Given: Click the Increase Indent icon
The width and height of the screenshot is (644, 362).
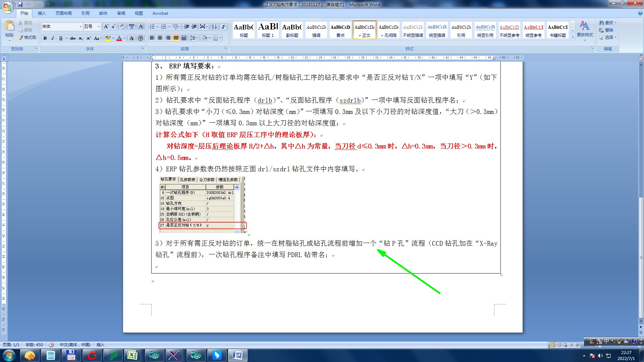Looking at the screenshot, I should click(194, 26).
